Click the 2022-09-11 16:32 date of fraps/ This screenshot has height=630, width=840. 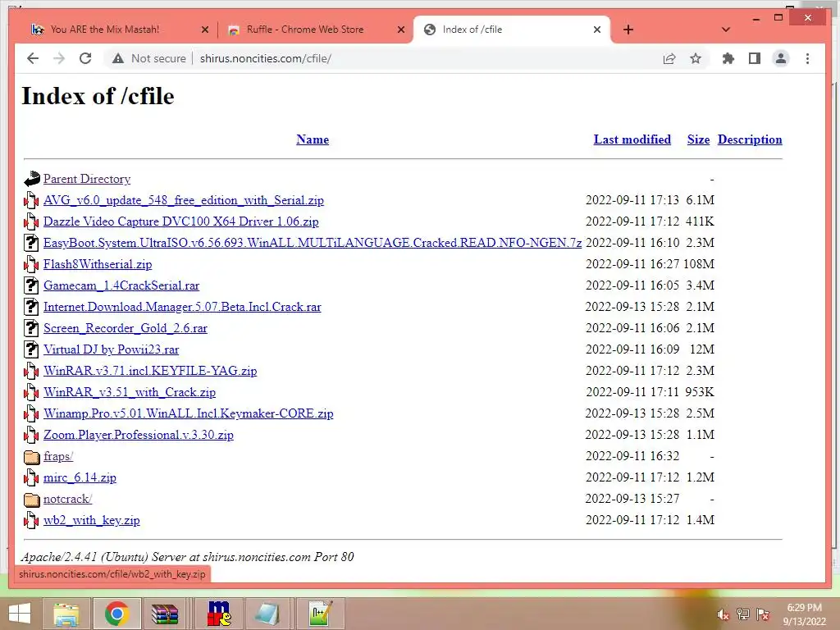632,456
